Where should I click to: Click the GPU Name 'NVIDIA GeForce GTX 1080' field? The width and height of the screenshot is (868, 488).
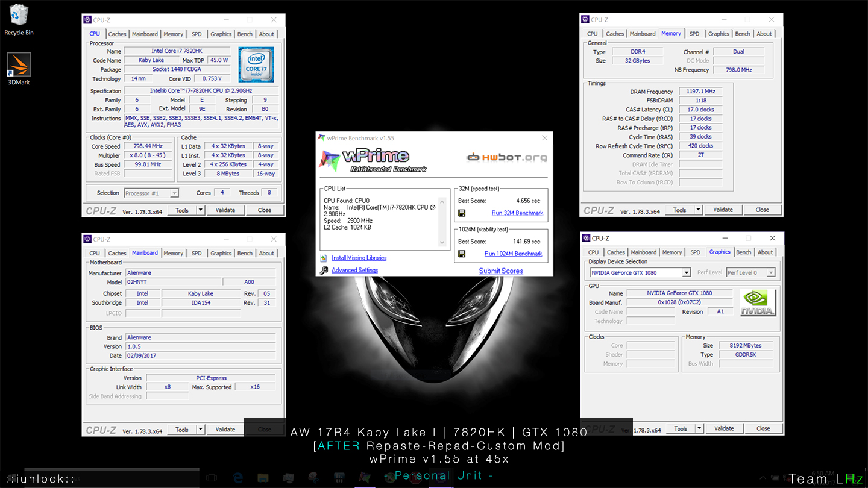coord(679,293)
